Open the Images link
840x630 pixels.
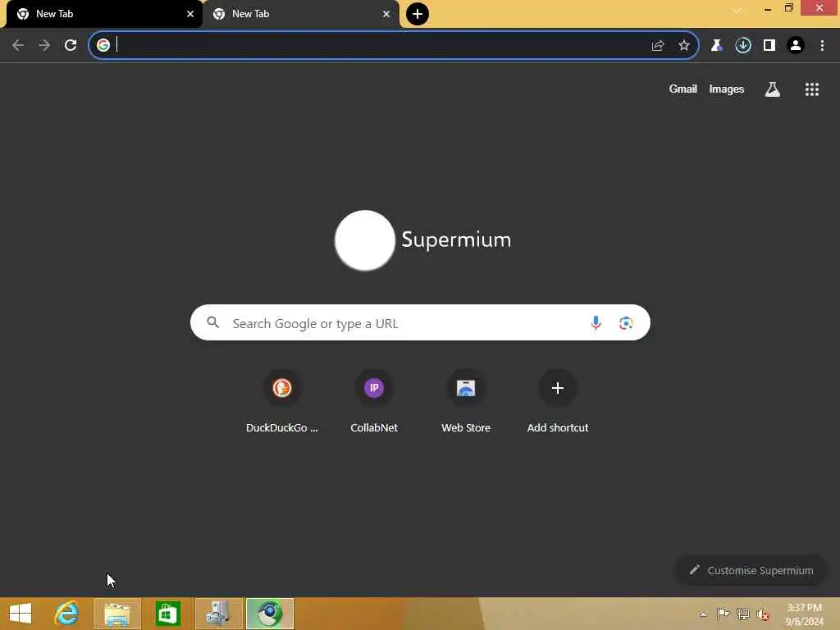[727, 89]
